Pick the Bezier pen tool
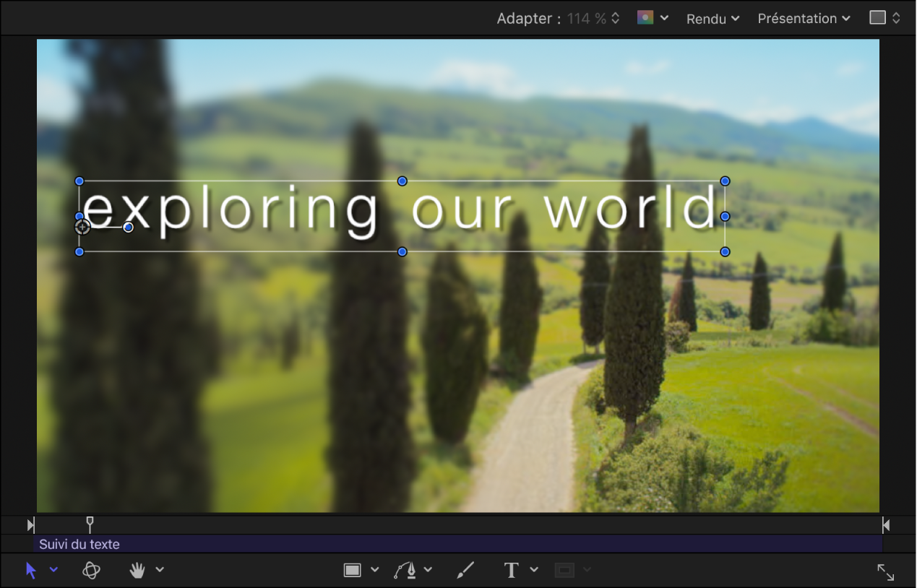This screenshot has width=917, height=588. (406, 570)
